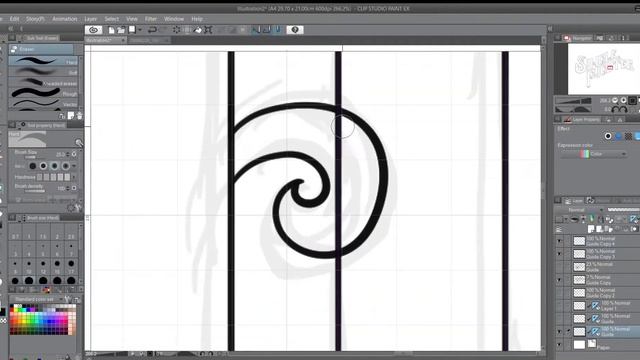Adjust the Brush density slider
This screenshot has height=360, width=640.
[x=35, y=191]
